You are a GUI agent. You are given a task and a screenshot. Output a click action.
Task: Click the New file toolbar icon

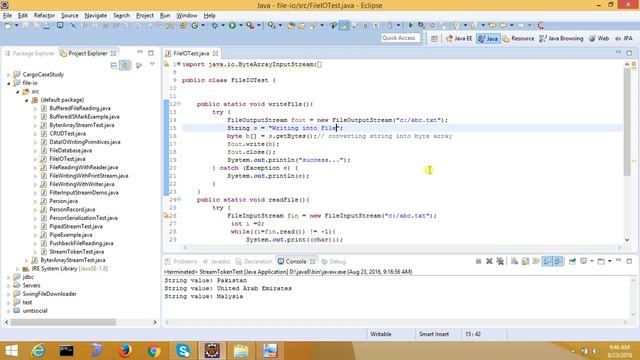pos(8,25)
